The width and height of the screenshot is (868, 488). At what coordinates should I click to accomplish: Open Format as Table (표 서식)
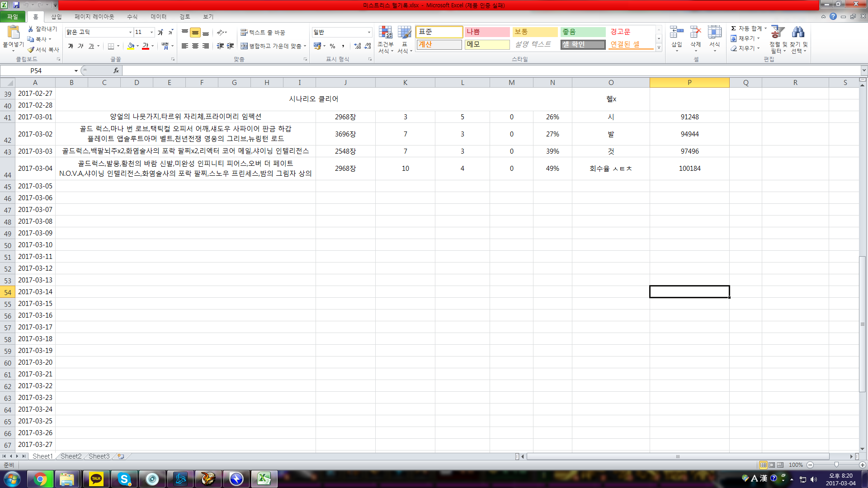405,40
